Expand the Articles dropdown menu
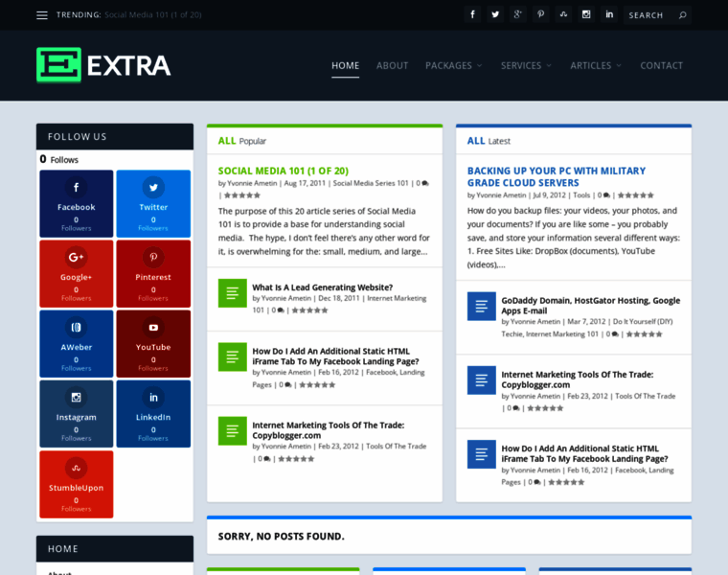The image size is (728, 575). click(x=596, y=65)
